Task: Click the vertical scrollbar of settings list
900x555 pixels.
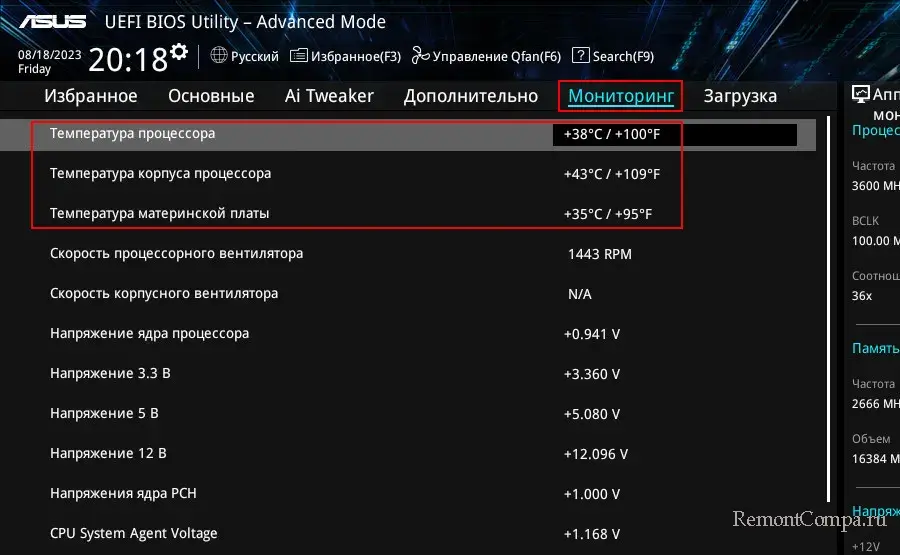Action: pyautogui.click(x=829, y=300)
